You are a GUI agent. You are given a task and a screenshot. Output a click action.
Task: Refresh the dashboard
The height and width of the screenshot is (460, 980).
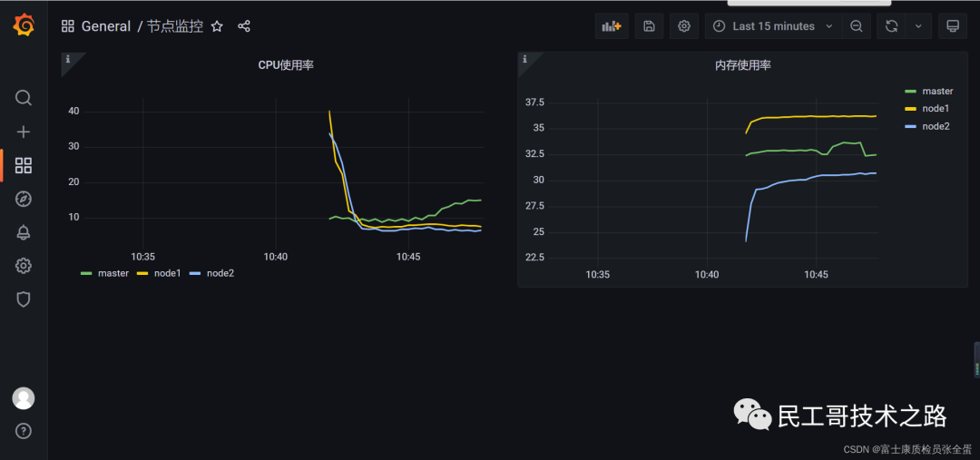892,26
